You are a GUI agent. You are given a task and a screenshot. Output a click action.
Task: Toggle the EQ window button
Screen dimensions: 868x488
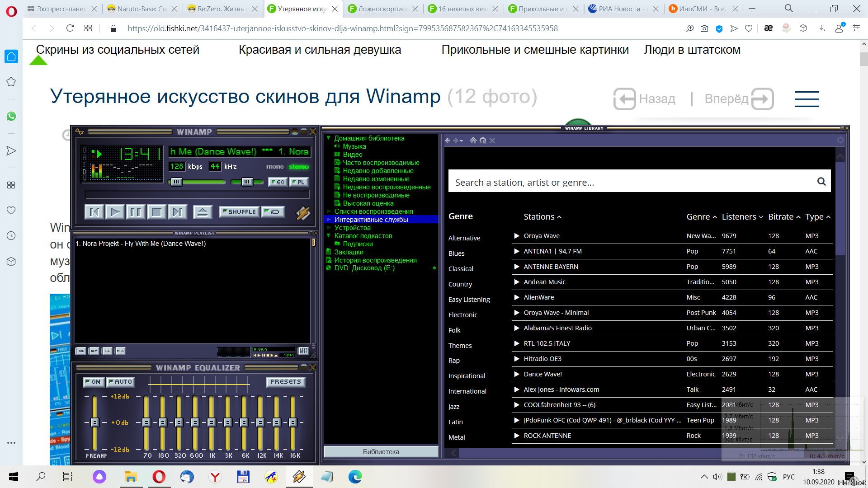[278, 182]
